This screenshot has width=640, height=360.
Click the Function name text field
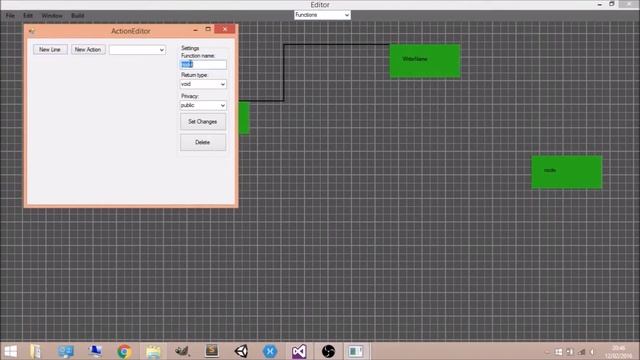point(203,64)
